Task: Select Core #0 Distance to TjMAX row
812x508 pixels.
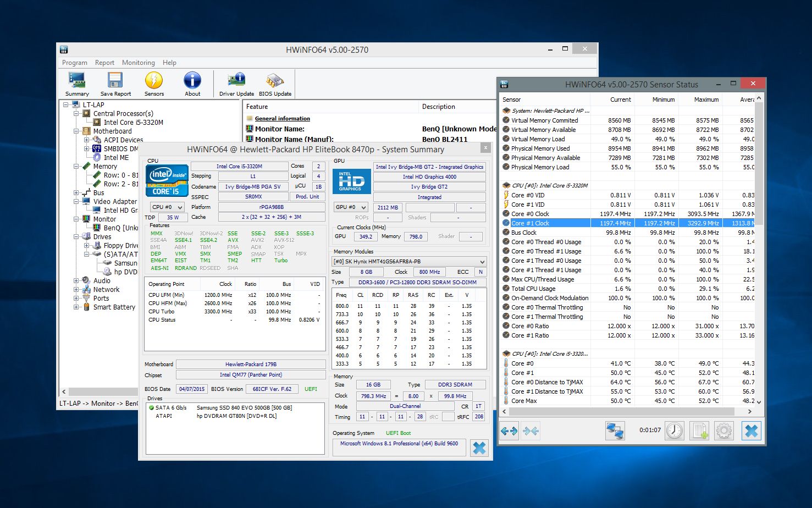Action: pyautogui.click(x=627, y=382)
